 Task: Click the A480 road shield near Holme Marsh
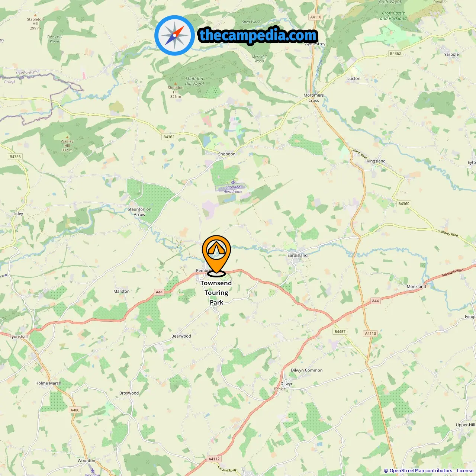tap(75, 410)
